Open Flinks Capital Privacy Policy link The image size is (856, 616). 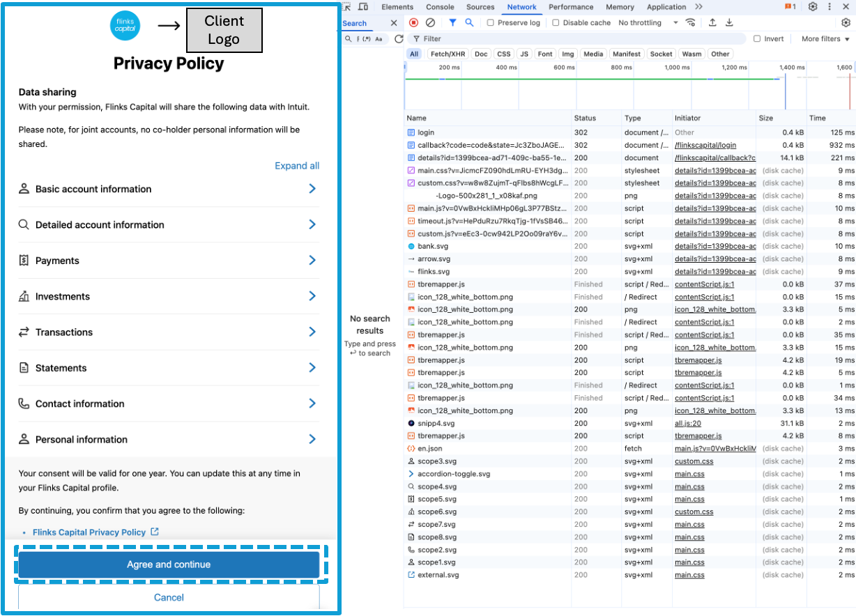(89, 532)
